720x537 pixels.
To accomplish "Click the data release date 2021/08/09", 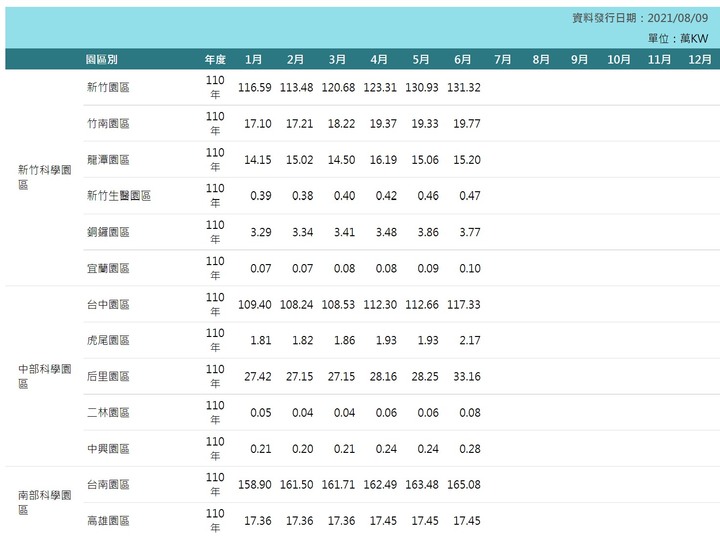I will point(678,18).
